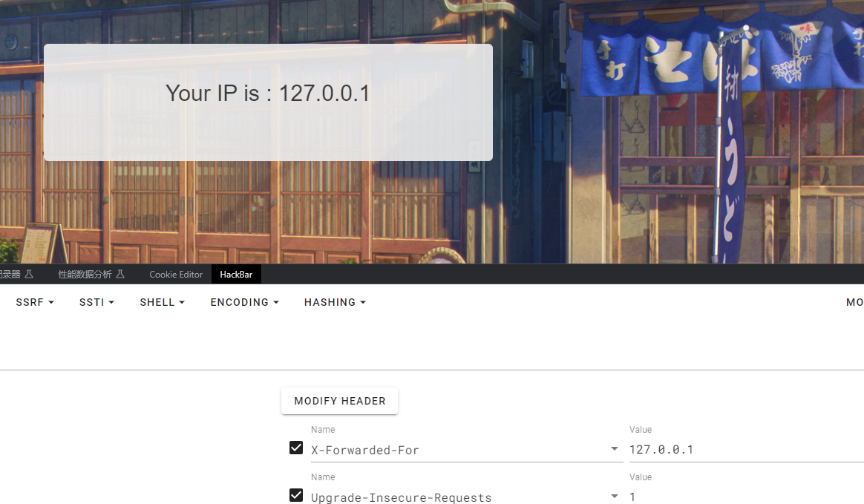
Task: Switch to the Cookie Editor tab
Action: (176, 275)
